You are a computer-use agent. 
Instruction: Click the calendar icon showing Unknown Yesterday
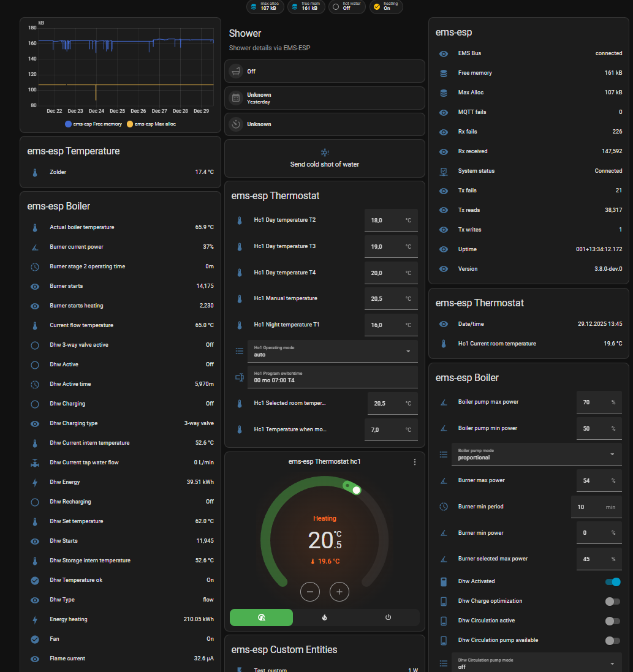pos(236,98)
